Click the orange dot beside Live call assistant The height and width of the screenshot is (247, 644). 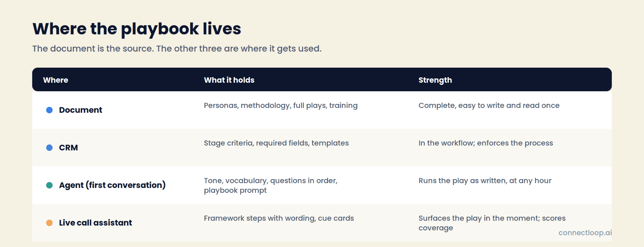pyautogui.click(x=49, y=223)
